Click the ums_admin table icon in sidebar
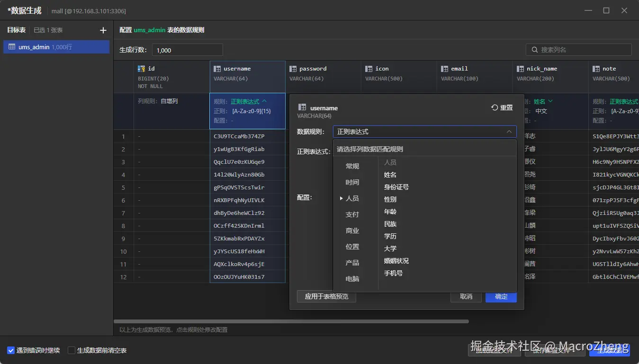The image size is (639, 364). tap(12, 47)
